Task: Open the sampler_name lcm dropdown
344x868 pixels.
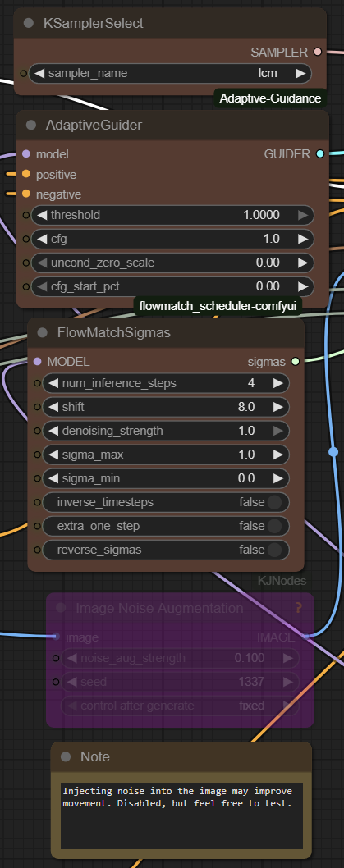Action: coord(170,73)
